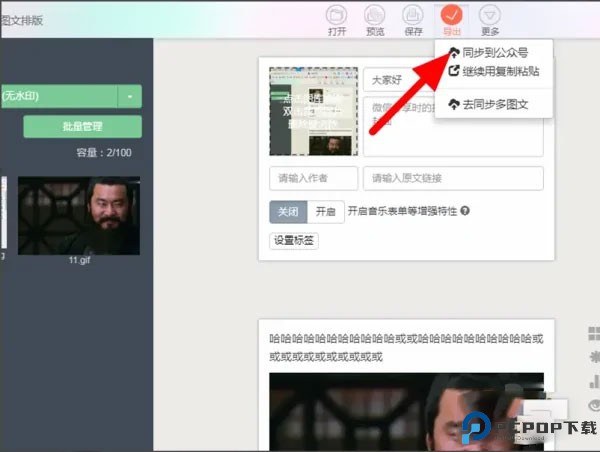
Task: Click the orange 导出 (Export) icon
Action: (451, 16)
